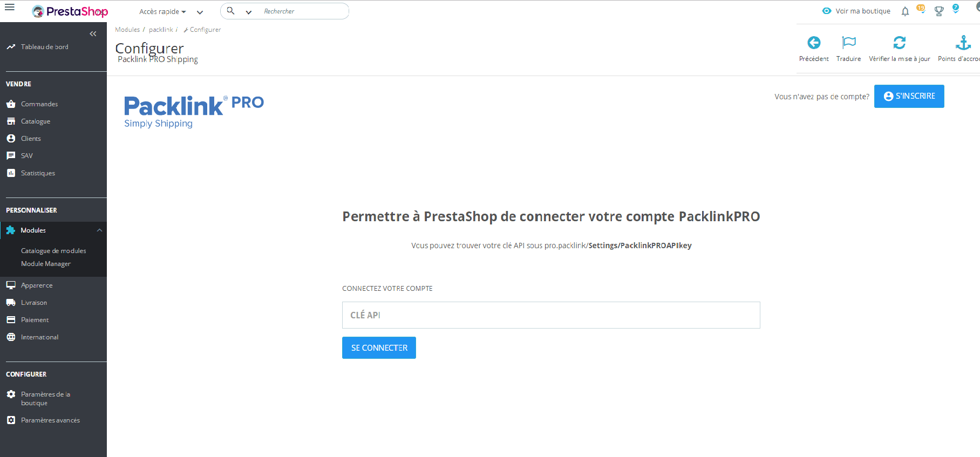Click the Précédent back arrow icon
The height and width of the screenshot is (457, 980).
[x=814, y=42]
